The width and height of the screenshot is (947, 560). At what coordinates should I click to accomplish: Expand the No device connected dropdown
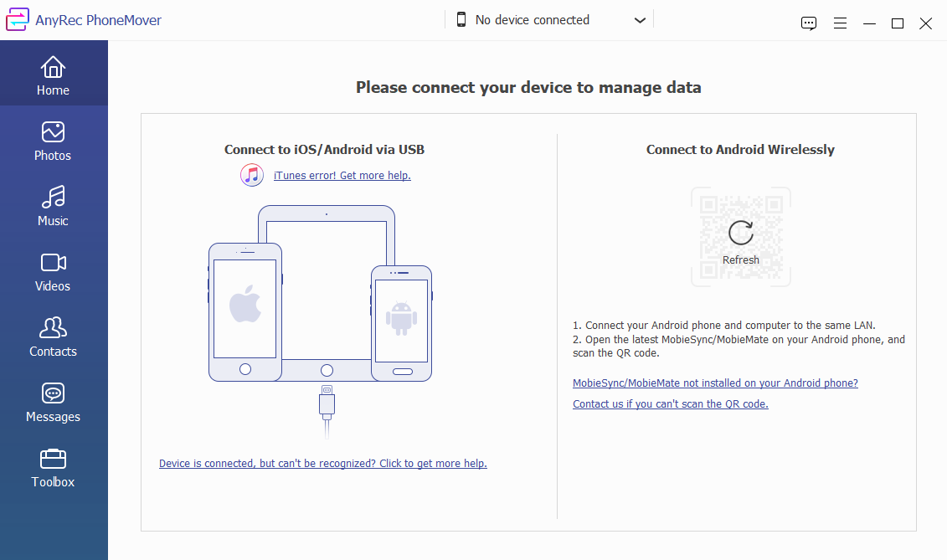coord(532,20)
